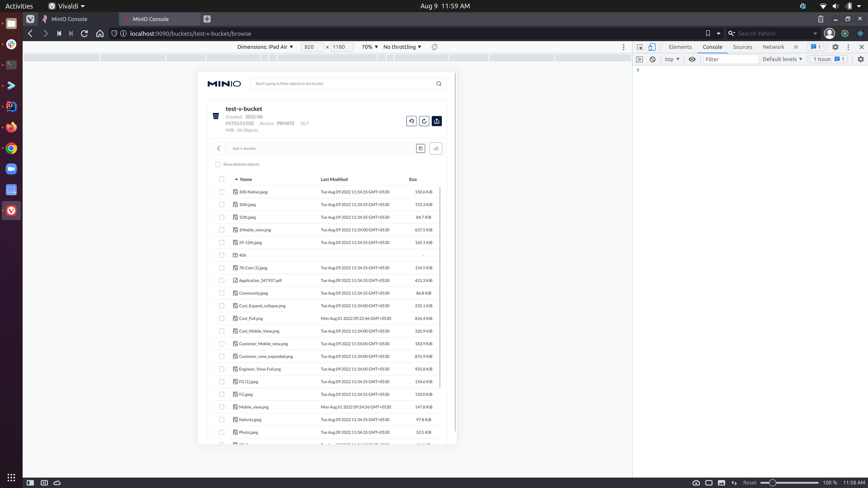
Task: Sort objects by Last Modified column
Action: click(334, 179)
